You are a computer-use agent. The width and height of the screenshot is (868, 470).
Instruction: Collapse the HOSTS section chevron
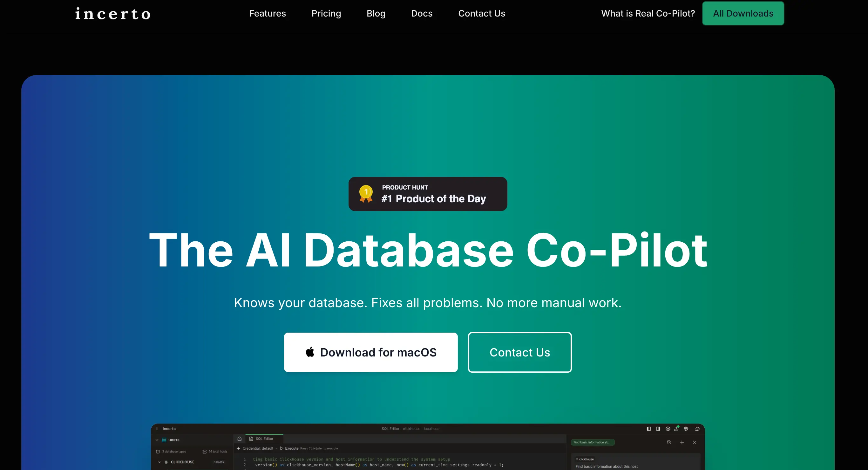pos(157,440)
